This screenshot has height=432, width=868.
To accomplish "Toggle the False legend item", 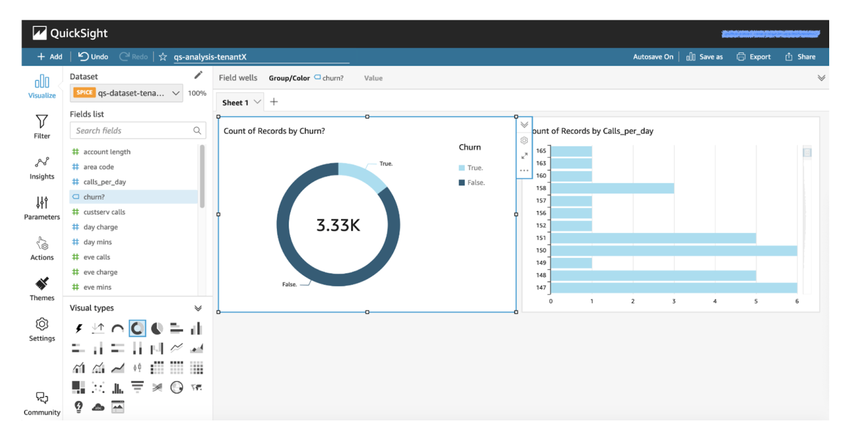I will point(472,182).
